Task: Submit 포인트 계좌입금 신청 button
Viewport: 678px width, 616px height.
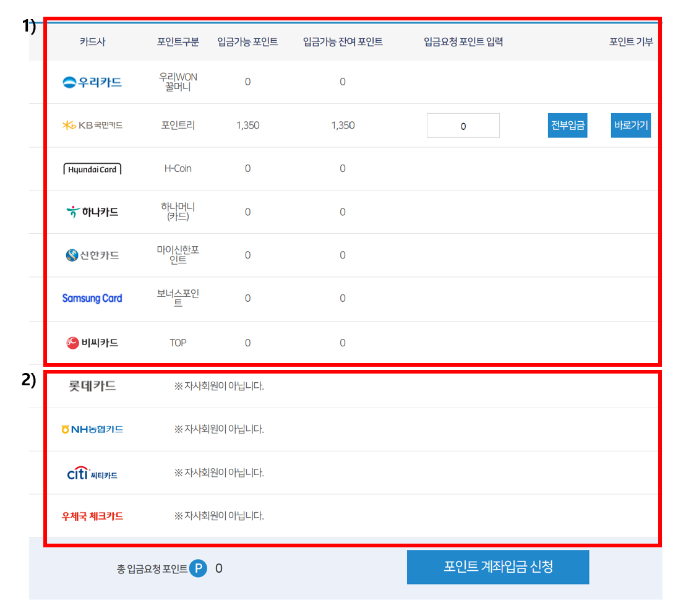Action: pyautogui.click(x=498, y=567)
